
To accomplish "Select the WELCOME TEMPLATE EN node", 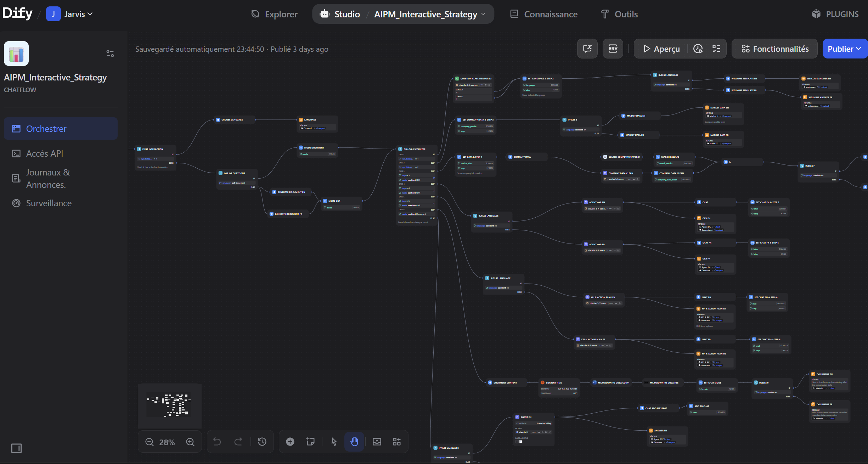I will coord(745,79).
